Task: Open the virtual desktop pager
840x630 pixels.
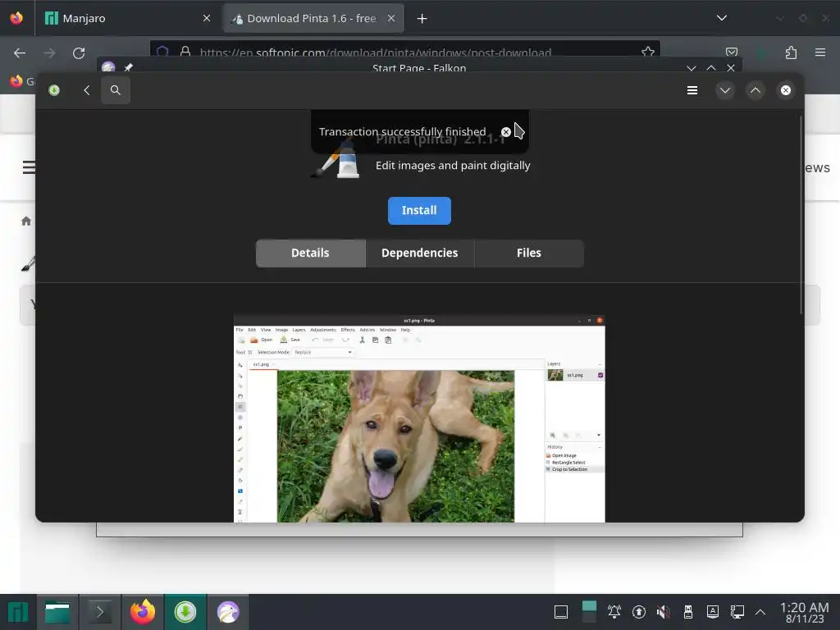Action: coord(589,612)
